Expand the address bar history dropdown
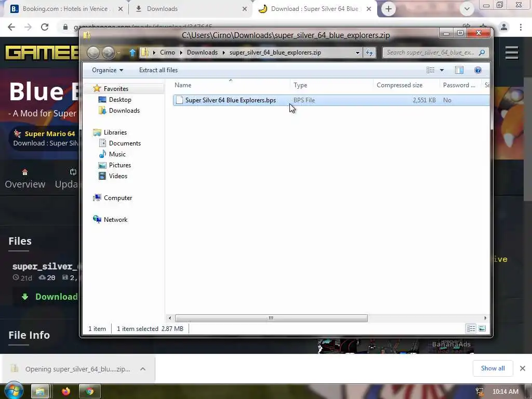 tap(357, 52)
